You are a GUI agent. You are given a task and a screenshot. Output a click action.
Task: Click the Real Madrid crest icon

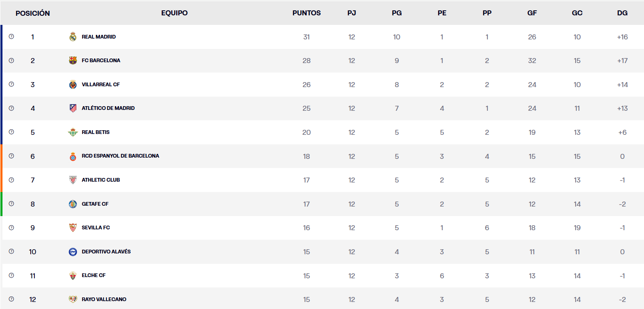[x=73, y=37]
